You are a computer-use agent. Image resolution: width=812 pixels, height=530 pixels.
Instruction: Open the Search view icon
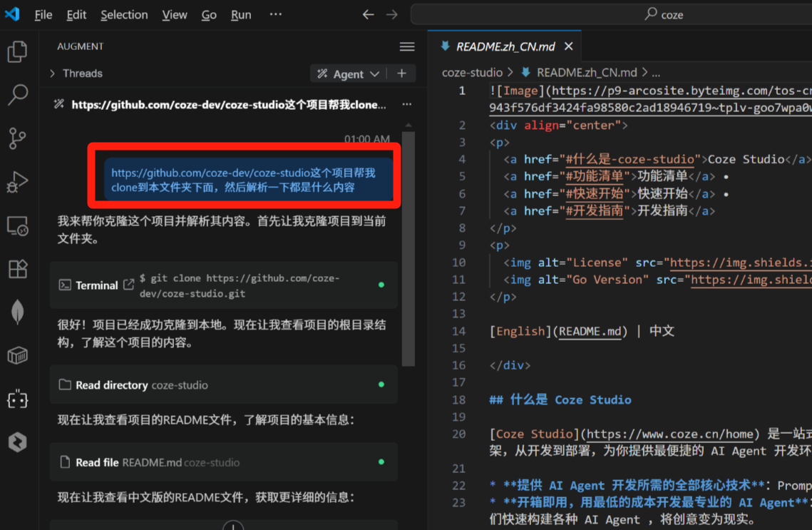coord(17,94)
